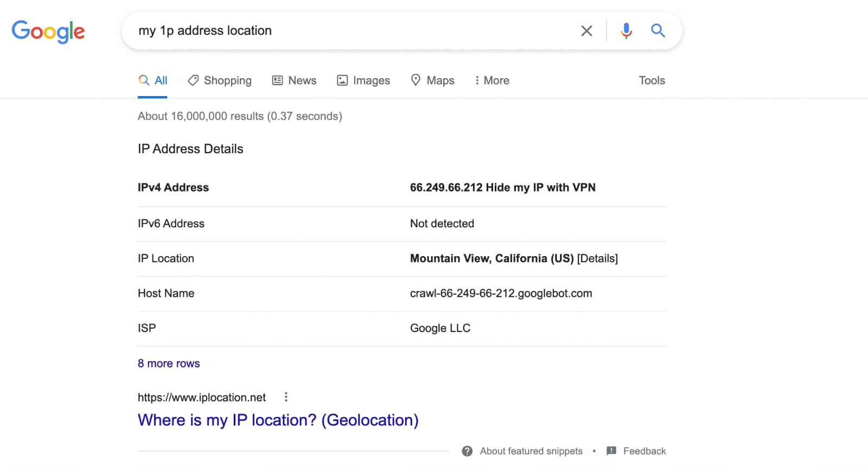Open 'Where is my IP location?' result
This screenshot has height=471, width=868.
[278, 420]
